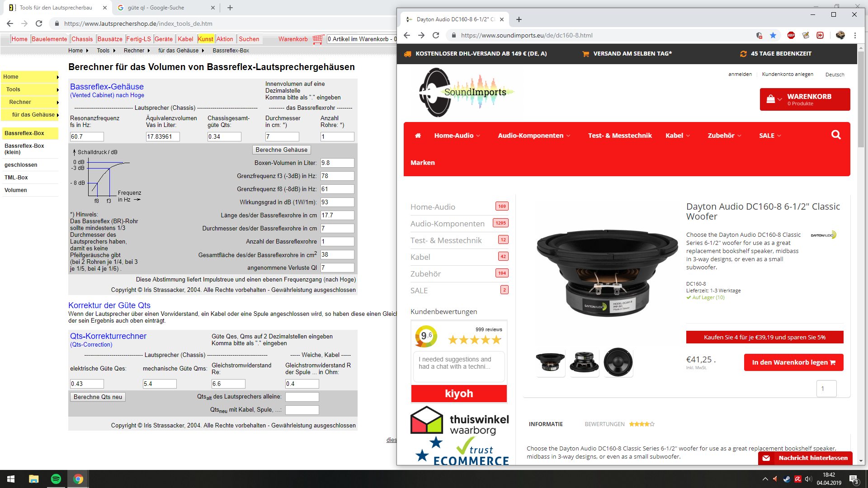Open the Zubehör category in left sidebar list
Screen dimensions: 868x488
[x=426, y=274]
